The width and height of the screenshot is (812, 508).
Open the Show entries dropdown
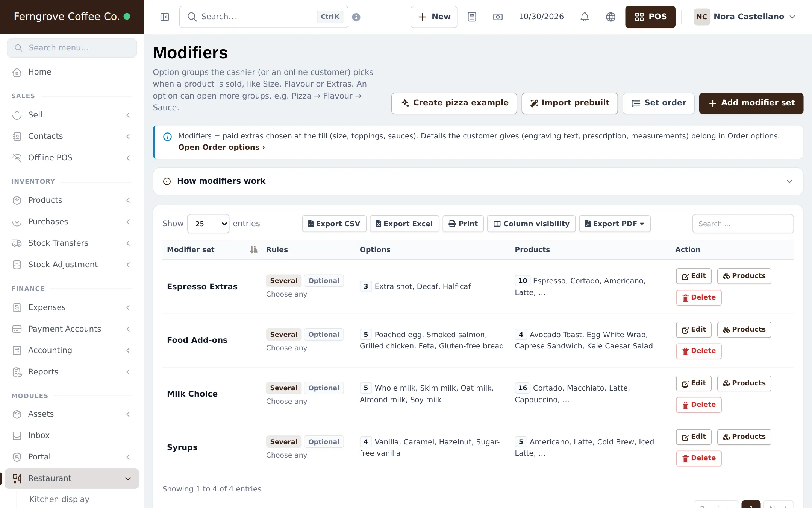pyautogui.click(x=208, y=224)
